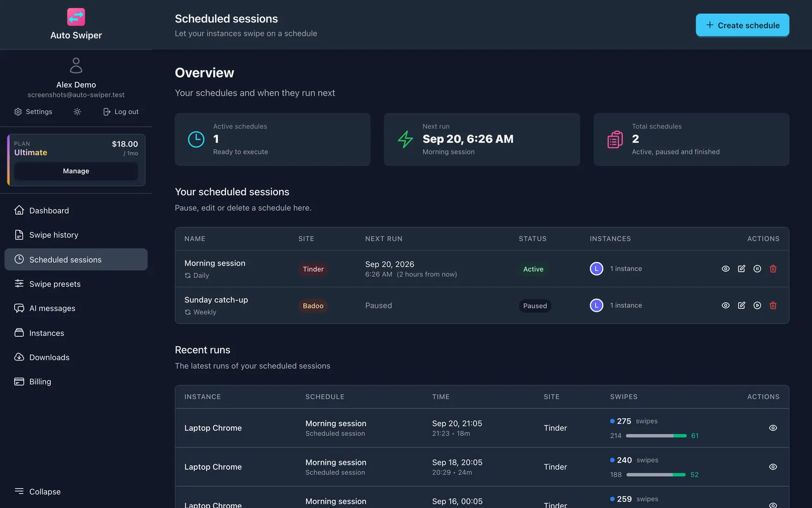Go to Instances page
Screen dimensions: 812x508
coord(76,333)
